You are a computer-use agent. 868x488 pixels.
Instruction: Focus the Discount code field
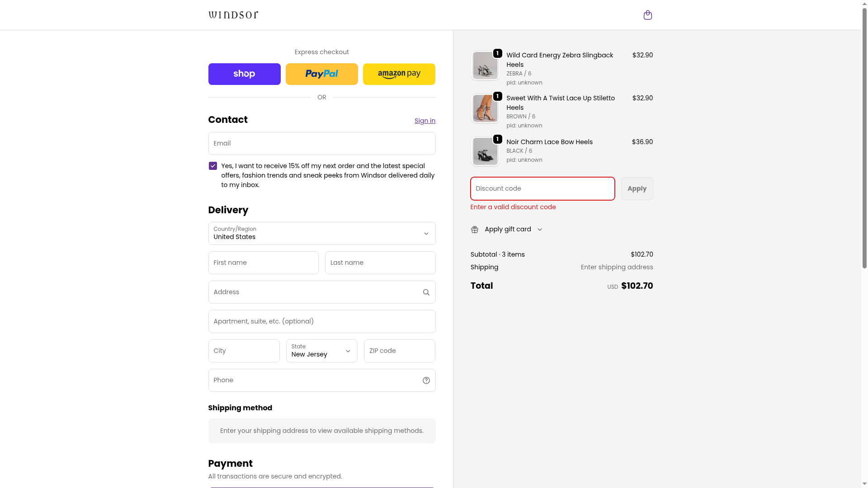(x=542, y=188)
